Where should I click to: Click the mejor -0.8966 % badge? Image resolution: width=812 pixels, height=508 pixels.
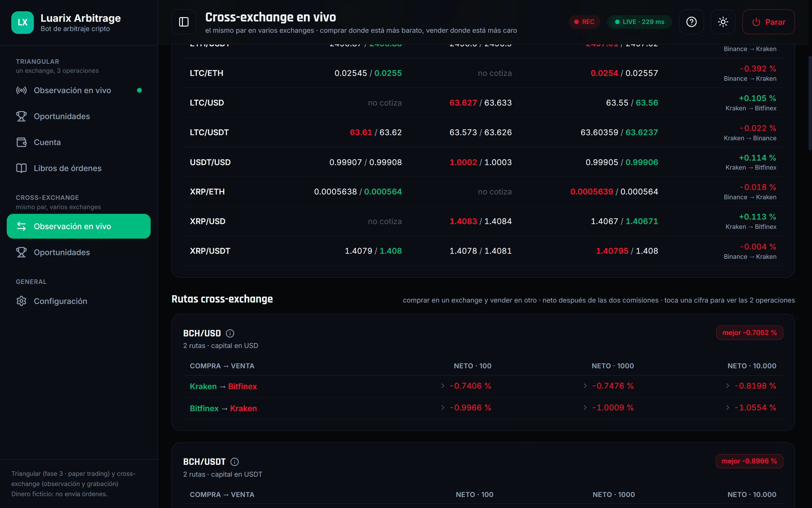pyautogui.click(x=749, y=461)
